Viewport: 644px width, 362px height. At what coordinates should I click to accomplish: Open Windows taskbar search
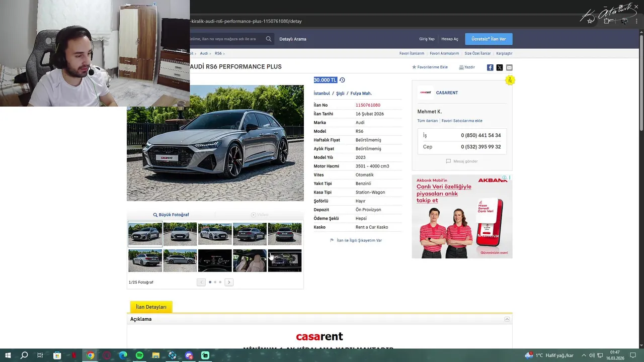tap(24, 355)
